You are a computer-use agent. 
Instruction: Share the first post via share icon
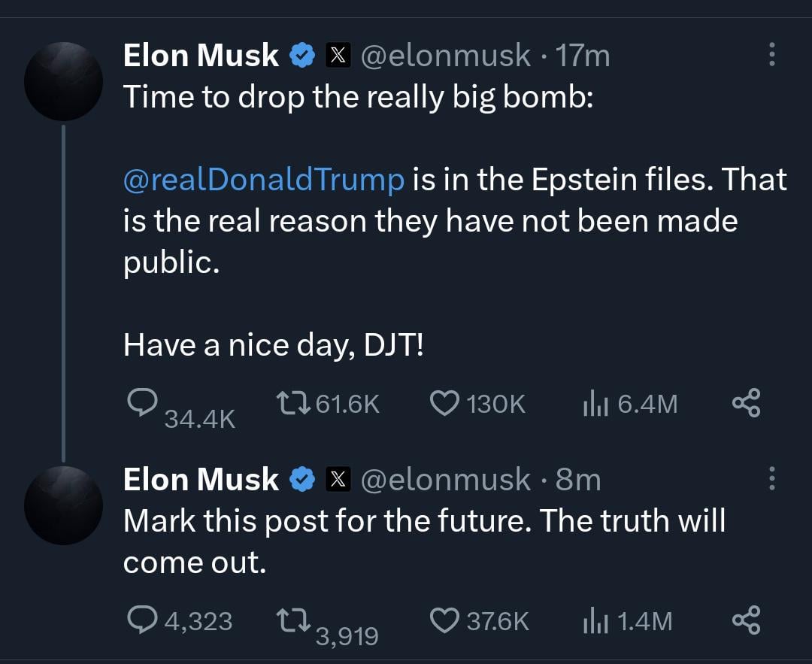pos(747,403)
